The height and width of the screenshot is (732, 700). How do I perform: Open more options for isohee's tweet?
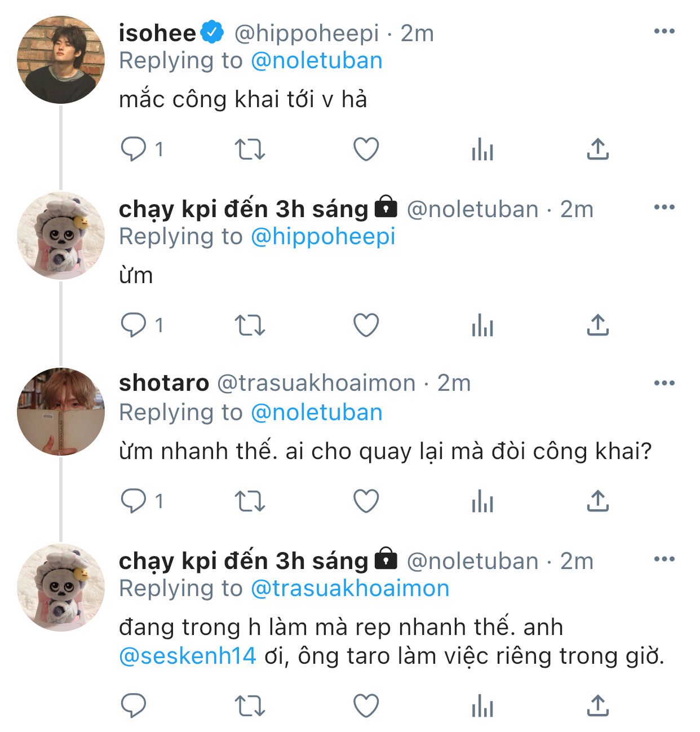(x=664, y=32)
